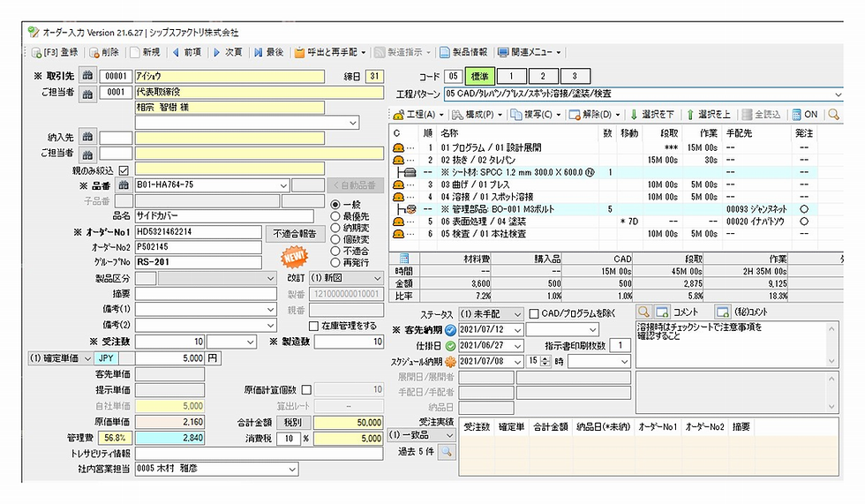Click the 全読込 load all icon
865x504 pixels.
[747, 115]
